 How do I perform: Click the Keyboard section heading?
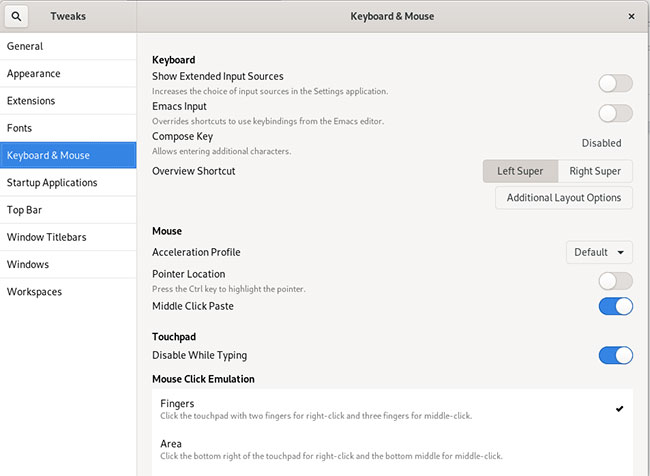pos(174,60)
